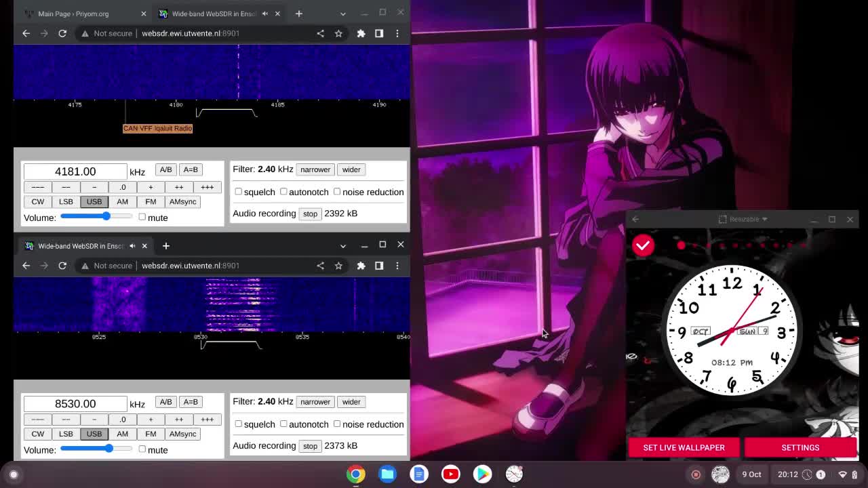Screen dimensions: 868x488
Task: Enable noise reduction in 8530 kHz window
Action: tap(337, 424)
